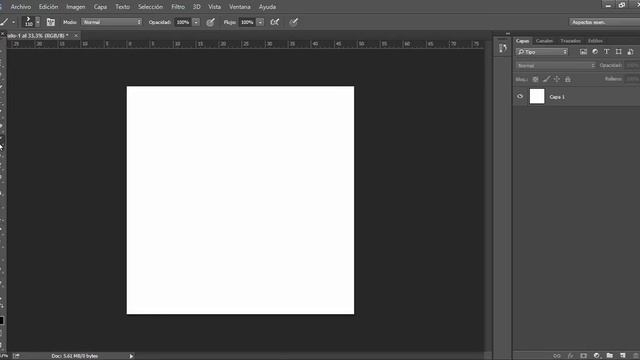
Task: Toggle the Brush panel icon in options bar
Action: 51,22
